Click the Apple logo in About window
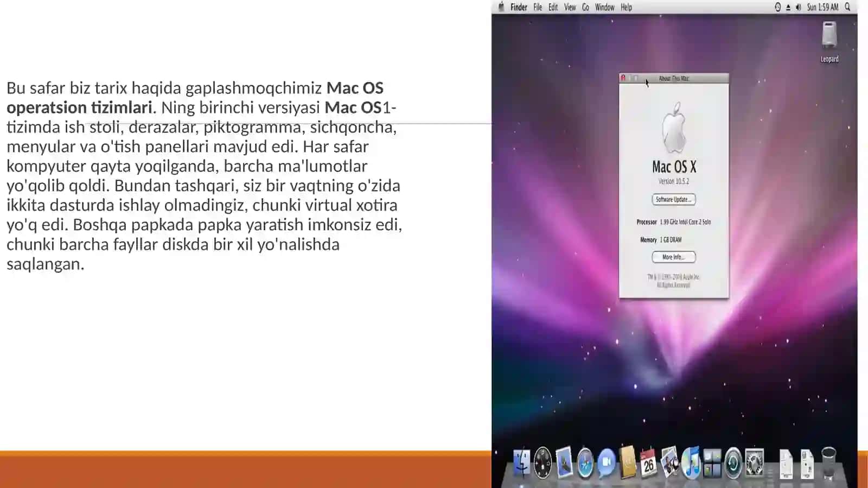The image size is (868, 488). tap(674, 128)
